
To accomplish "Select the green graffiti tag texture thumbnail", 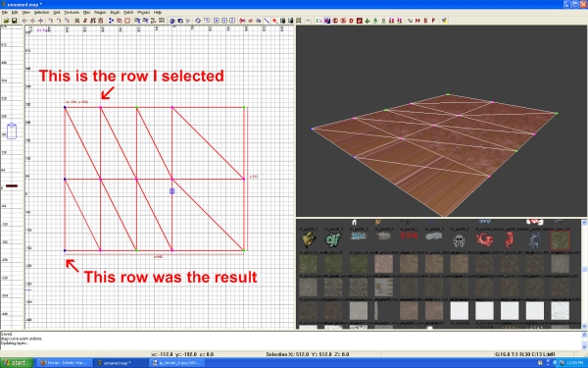I will (333, 239).
